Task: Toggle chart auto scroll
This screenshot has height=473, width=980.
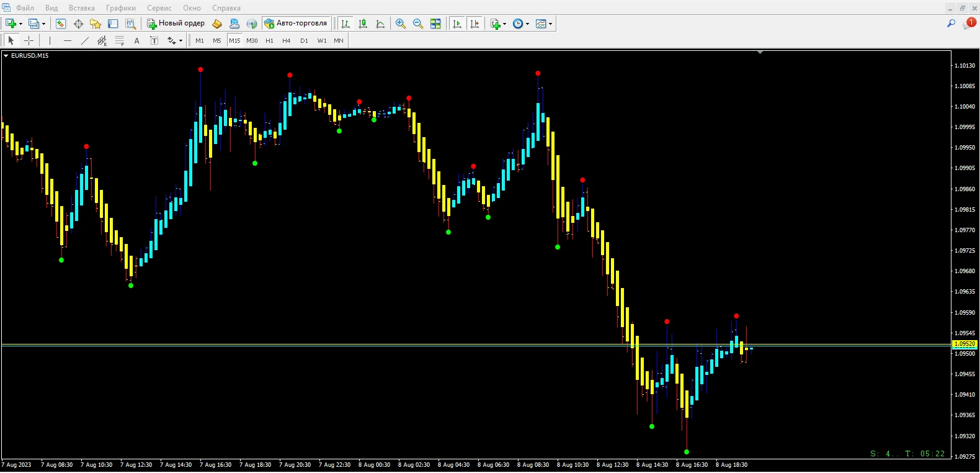Action: pos(457,24)
